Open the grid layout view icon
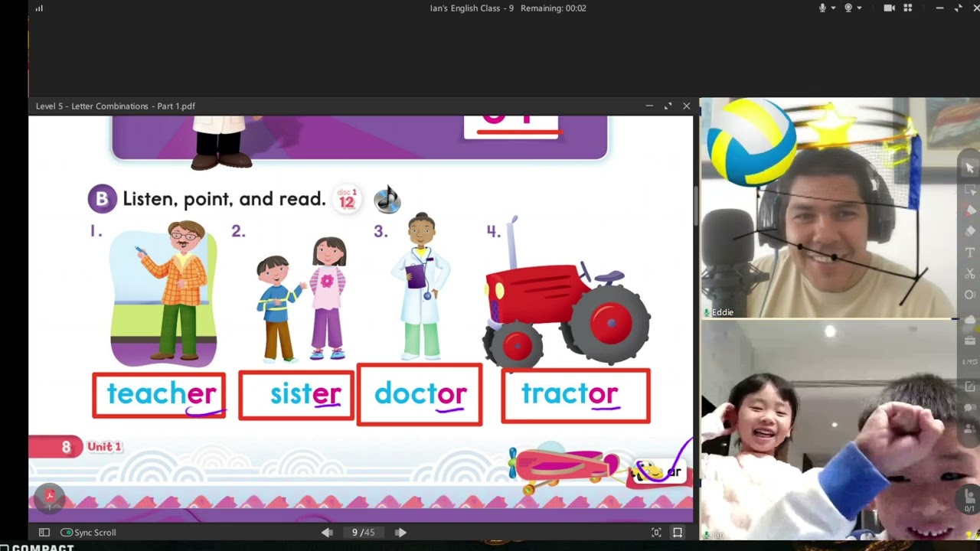This screenshot has height=551, width=980. [x=908, y=8]
